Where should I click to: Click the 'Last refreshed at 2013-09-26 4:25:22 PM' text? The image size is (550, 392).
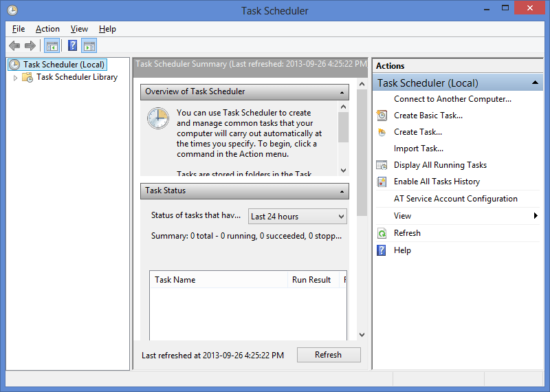click(x=212, y=355)
